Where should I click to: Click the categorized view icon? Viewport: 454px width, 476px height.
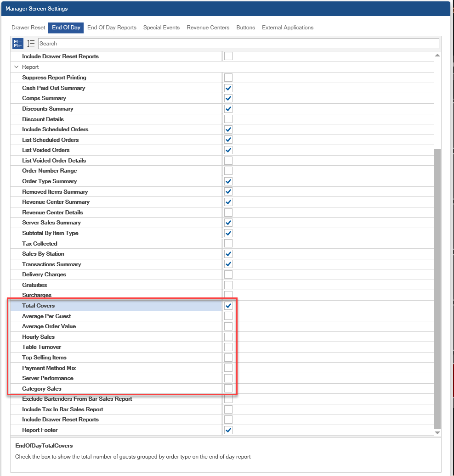[x=18, y=44]
